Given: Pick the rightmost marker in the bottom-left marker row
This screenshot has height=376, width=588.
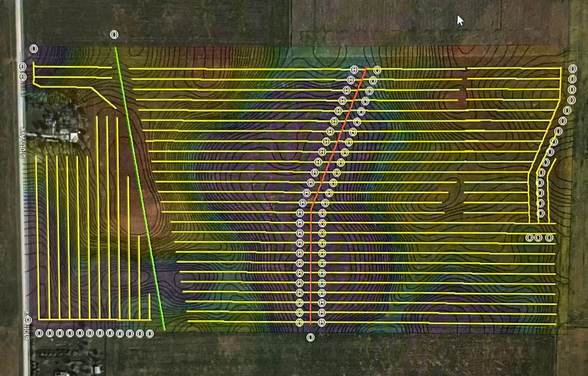Looking at the screenshot, I should [x=150, y=333].
